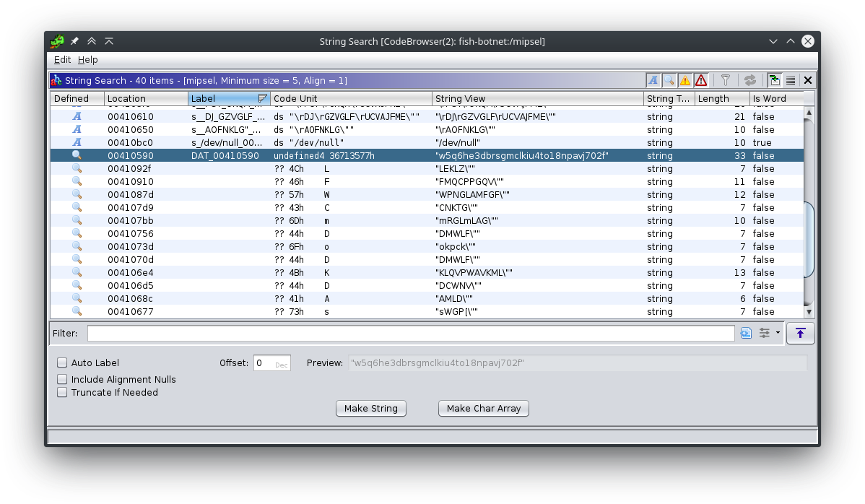
Task: Open the Edit menu
Action: click(62, 60)
